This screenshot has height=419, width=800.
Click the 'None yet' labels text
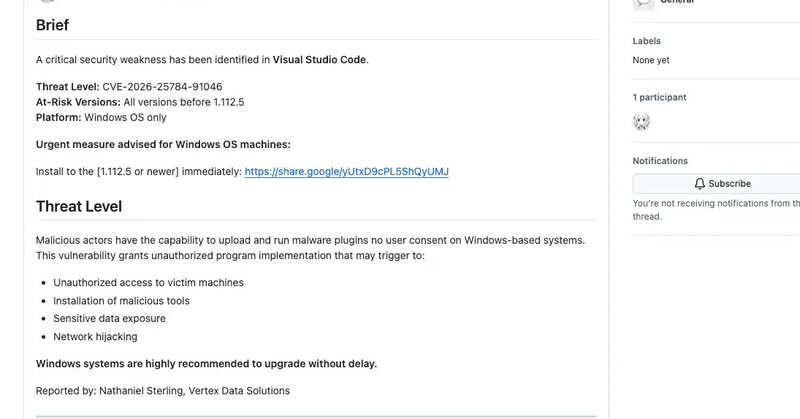pos(651,60)
